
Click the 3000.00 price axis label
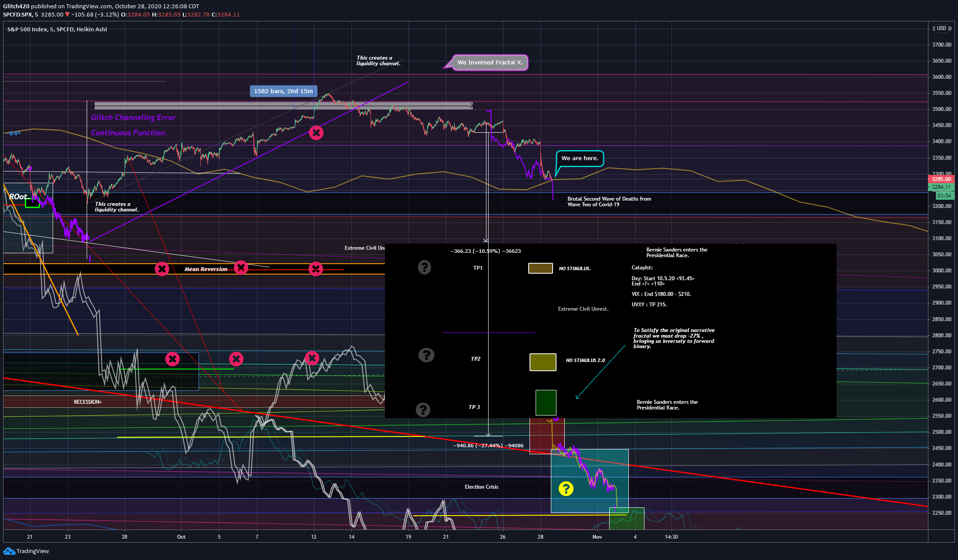(x=941, y=271)
